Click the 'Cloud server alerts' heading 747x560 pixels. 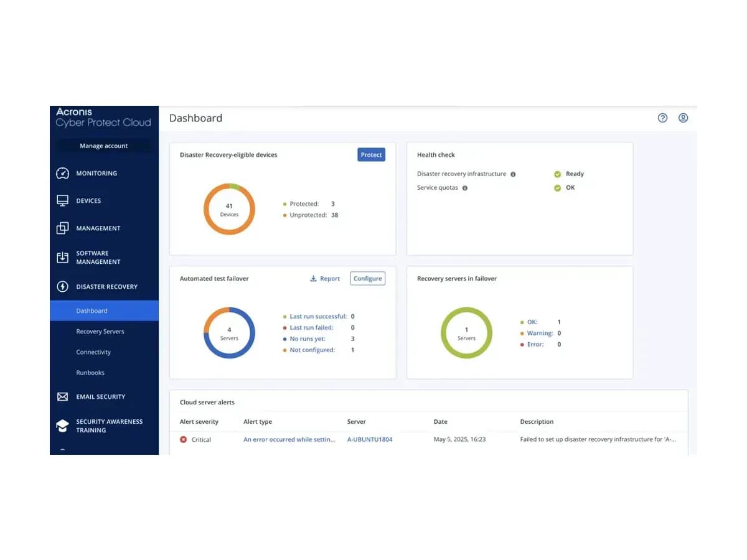[x=207, y=403]
